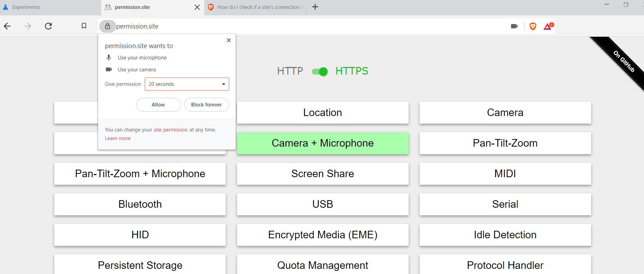
Task: Click the Pan-Tilt-Zoom button
Action: pyautogui.click(x=505, y=143)
